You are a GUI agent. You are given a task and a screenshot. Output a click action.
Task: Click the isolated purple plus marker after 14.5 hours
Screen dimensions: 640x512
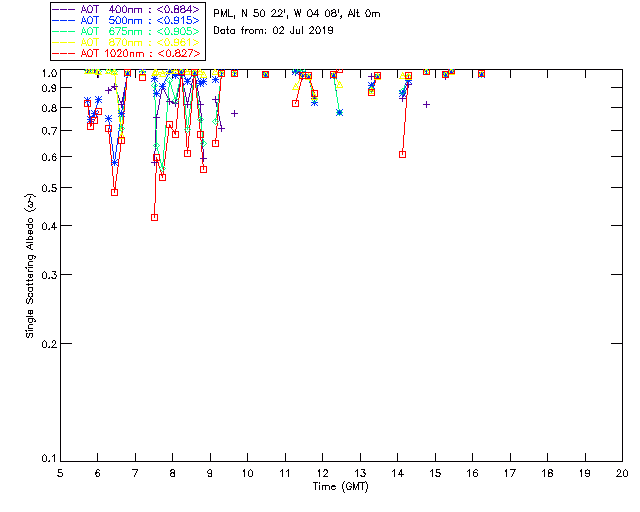tap(426, 105)
